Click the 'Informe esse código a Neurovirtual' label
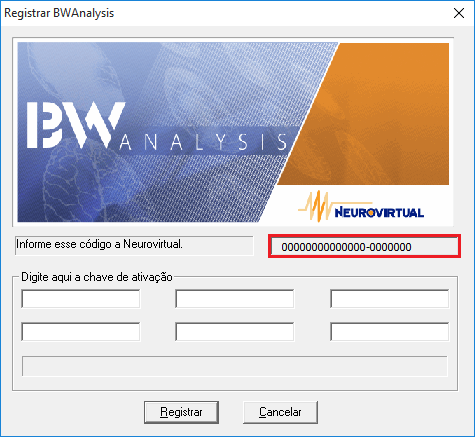 (x=99, y=244)
